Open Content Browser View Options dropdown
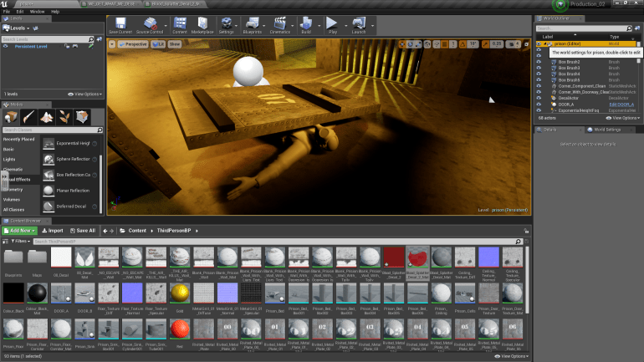The height and width of the screenshot is (362, 644). pos(512,356)
